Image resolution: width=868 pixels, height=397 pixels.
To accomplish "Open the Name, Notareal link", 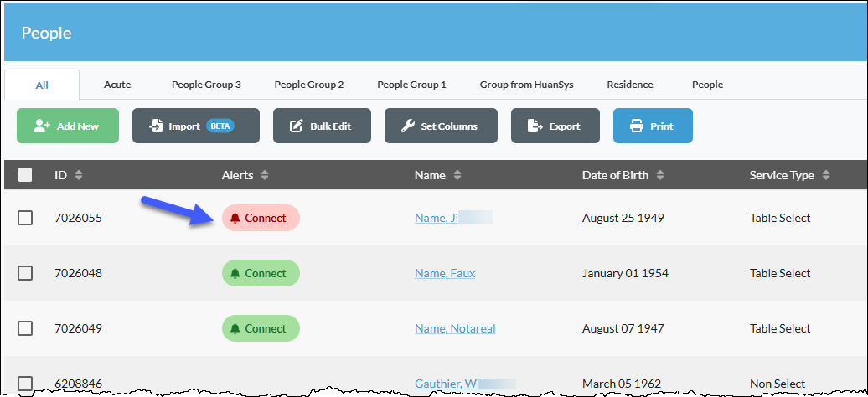I will [455, 328].
